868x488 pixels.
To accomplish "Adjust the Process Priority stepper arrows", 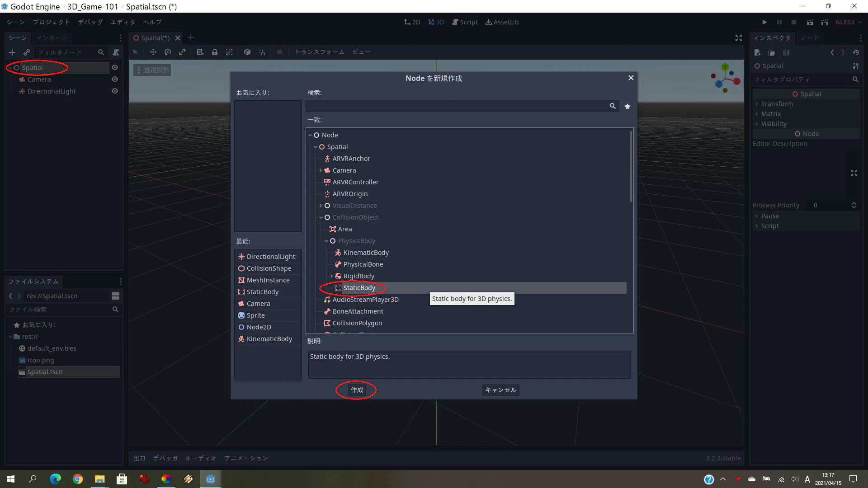I will [854, 205].
